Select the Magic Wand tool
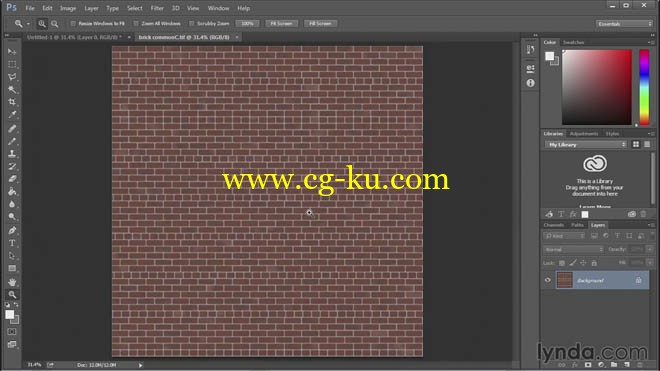This screenshot has height=371, width=660. (x=12, y=89)
